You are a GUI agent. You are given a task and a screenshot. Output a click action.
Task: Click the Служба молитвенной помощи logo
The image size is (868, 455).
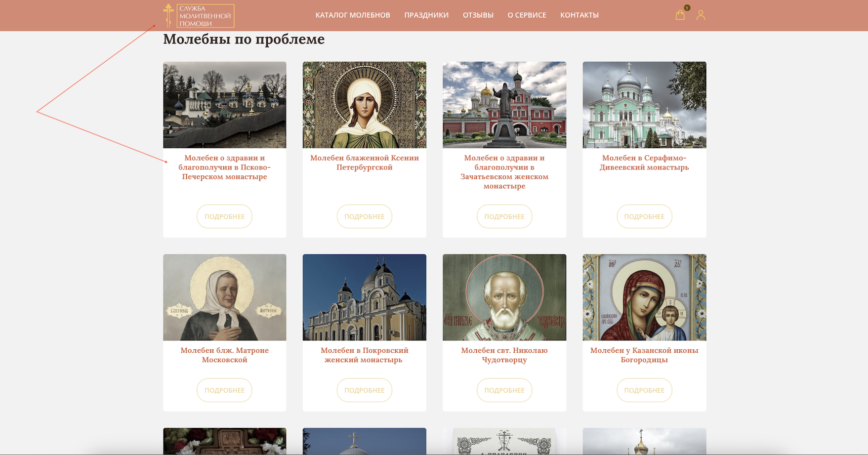(199, 15)
